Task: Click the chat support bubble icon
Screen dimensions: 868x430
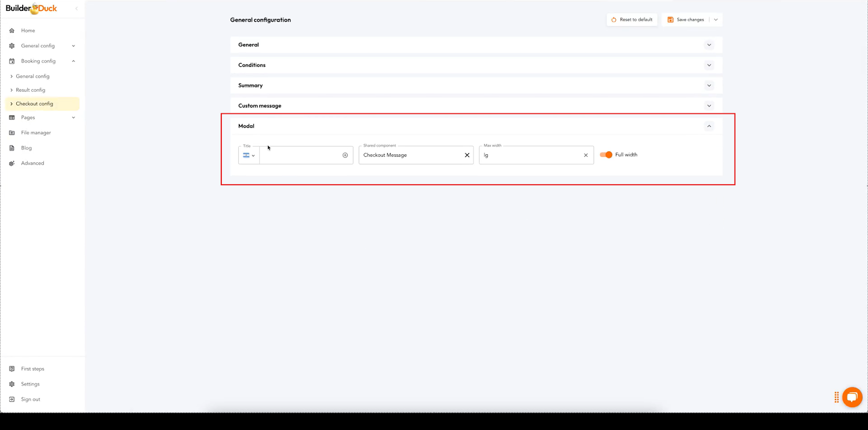Action: point(852,397)
